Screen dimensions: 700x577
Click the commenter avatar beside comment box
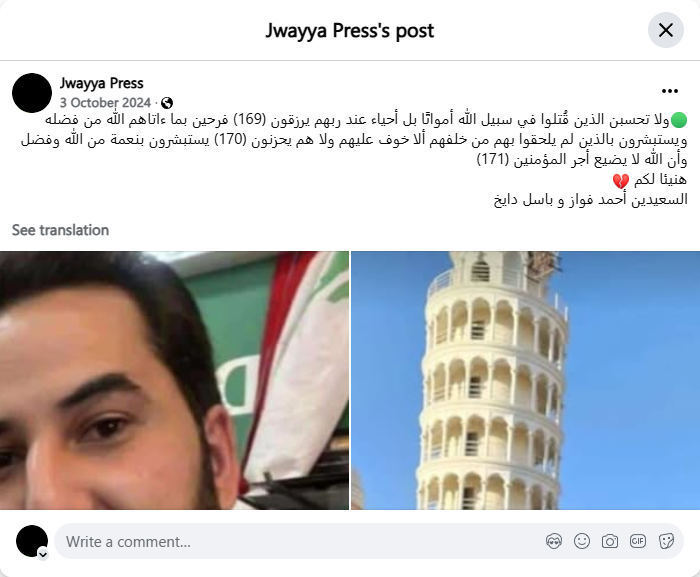point(32,541)
